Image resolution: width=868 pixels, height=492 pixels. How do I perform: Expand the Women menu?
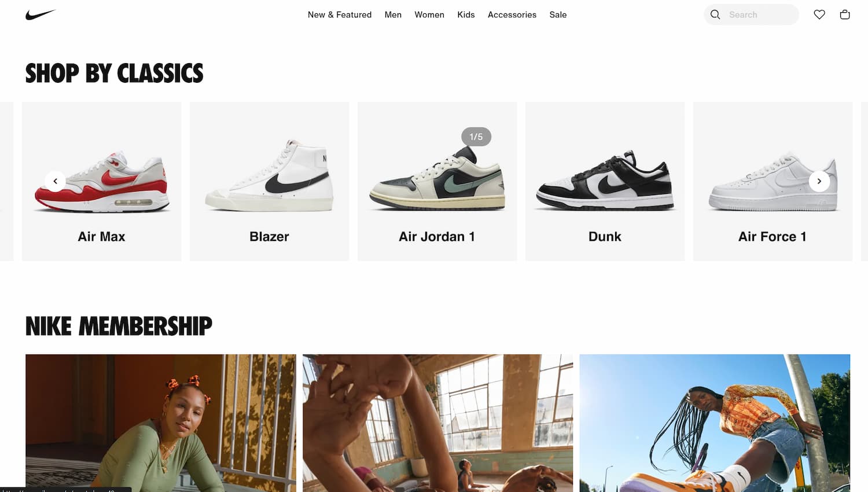click(429, 14)
